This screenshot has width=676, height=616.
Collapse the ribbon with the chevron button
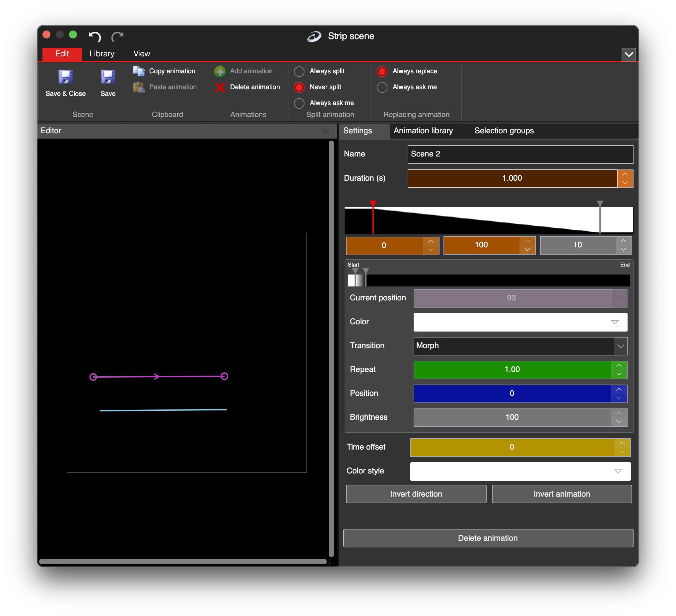click(x=629, y=54)
